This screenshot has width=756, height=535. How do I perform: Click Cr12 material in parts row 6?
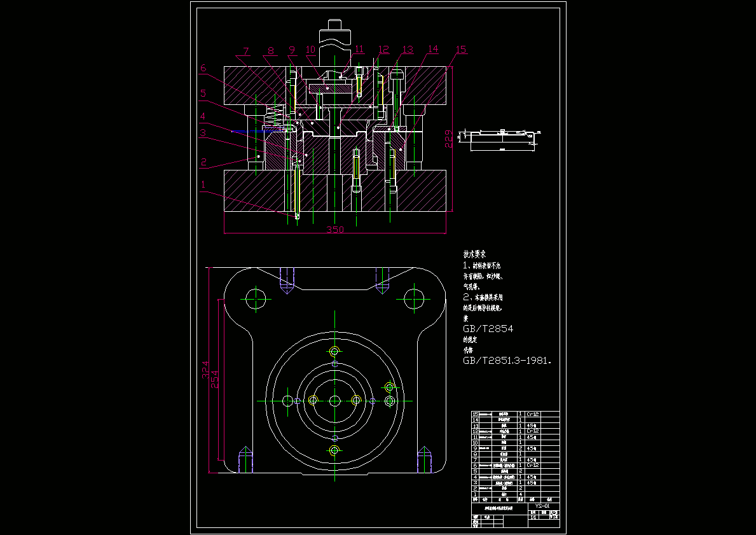(532, 465)
